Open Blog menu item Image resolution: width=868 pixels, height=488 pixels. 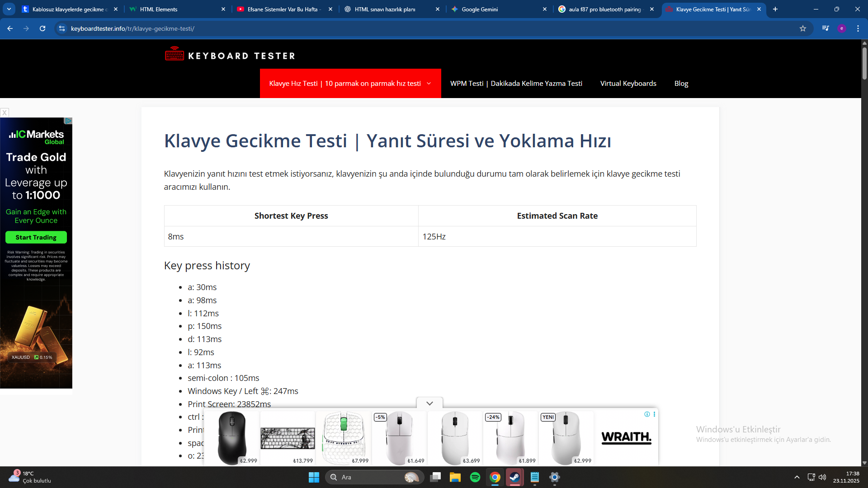click(x=681, y=84)
